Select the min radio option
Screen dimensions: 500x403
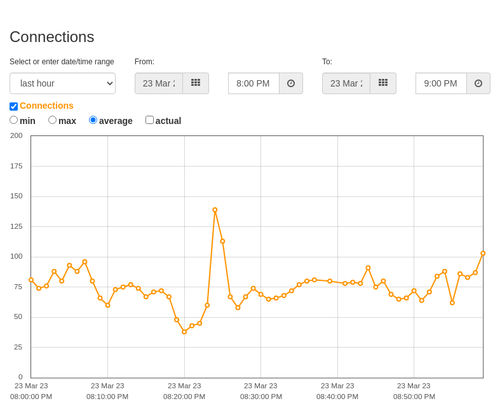[x=14, y=120]
